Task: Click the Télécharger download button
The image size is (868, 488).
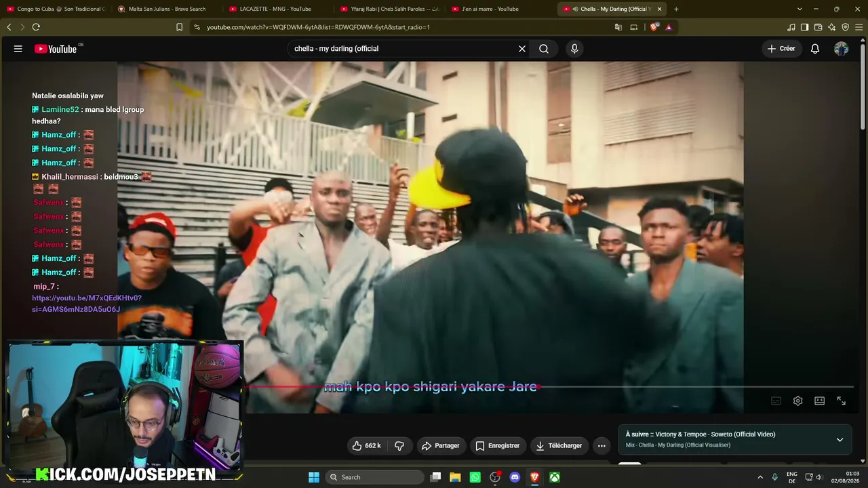Action: point(559,446)
